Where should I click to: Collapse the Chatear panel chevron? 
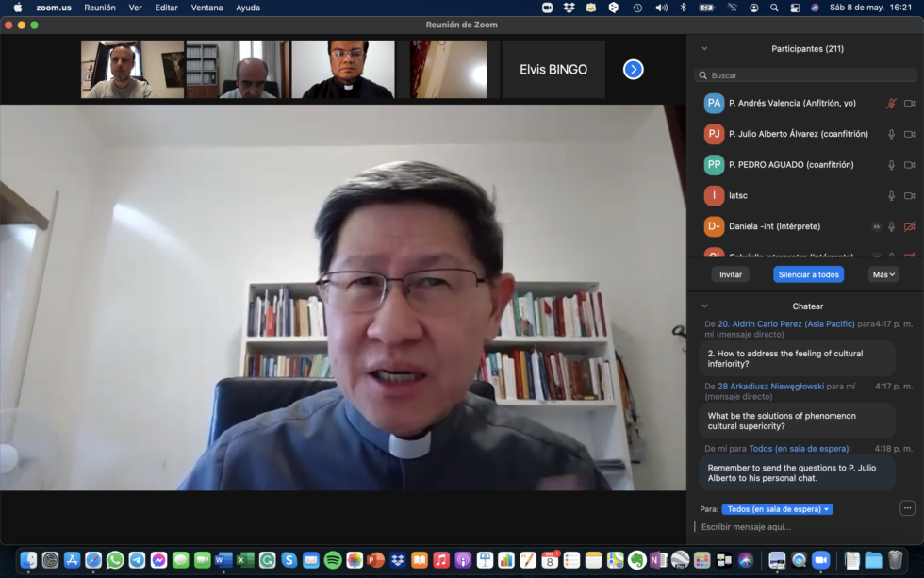coord(704,306)
